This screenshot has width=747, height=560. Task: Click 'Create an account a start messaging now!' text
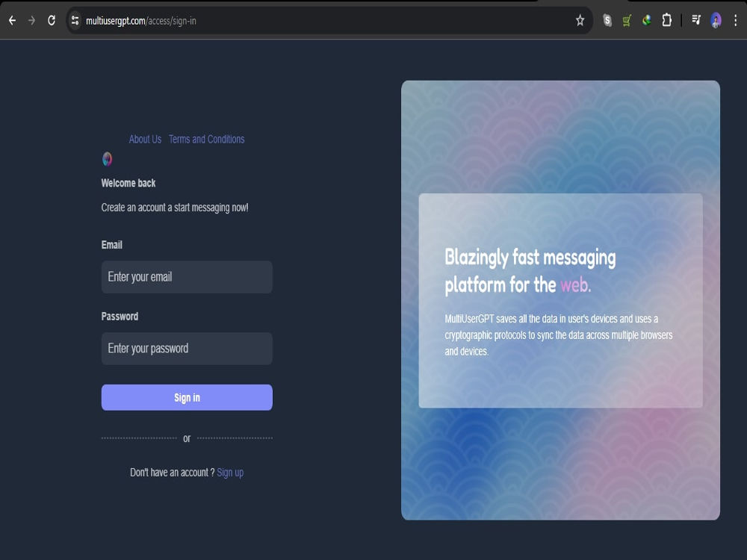click(x=174, y=208)
